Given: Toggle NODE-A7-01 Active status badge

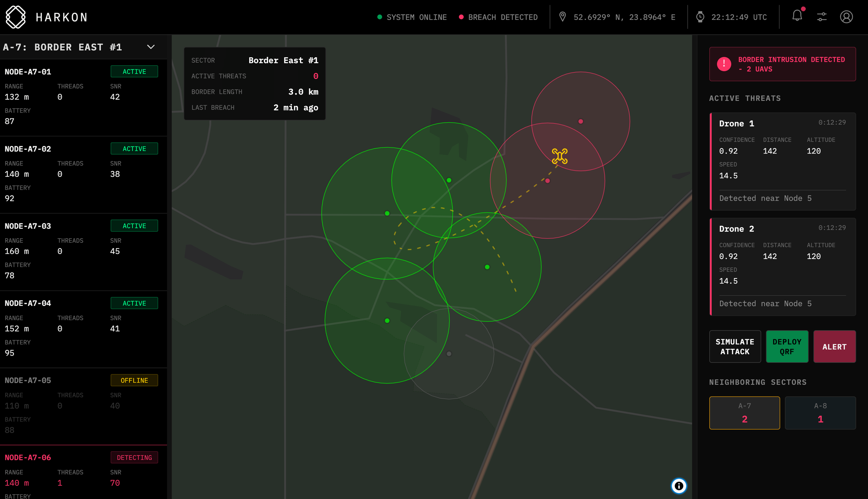Looking at the screenshot, I should pos(134,72).
